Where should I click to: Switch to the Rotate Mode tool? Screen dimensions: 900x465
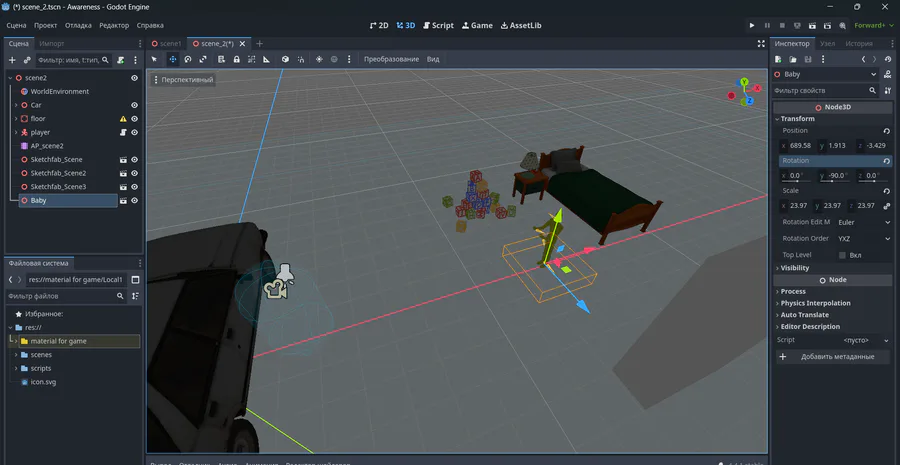pyautogui.click(x=188, y=59)
